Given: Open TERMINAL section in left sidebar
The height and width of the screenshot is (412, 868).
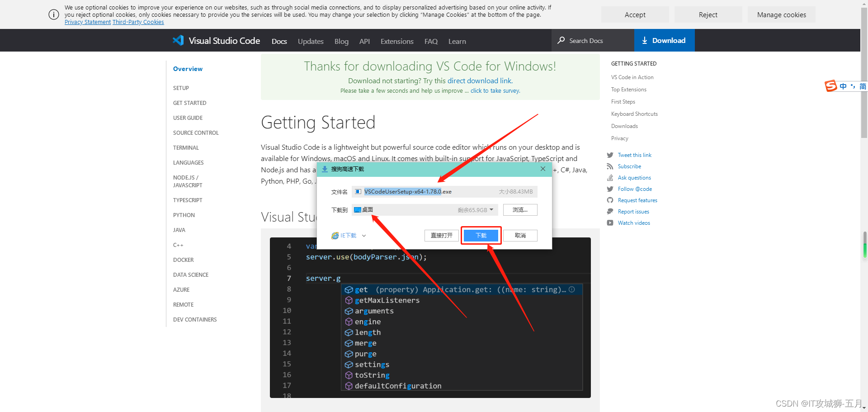Looking at the screenshot, I should (x=186, y=147).
